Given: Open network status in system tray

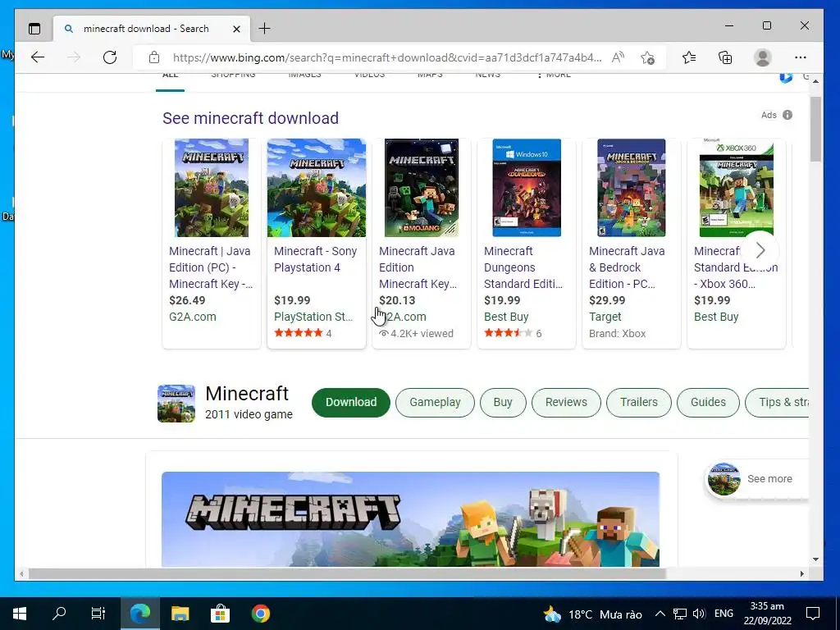Looking at the screenshot, I should 680,614.
